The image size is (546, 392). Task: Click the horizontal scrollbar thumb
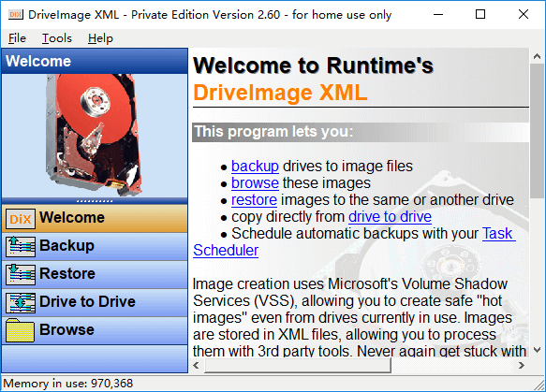click(x=298, y=365)
